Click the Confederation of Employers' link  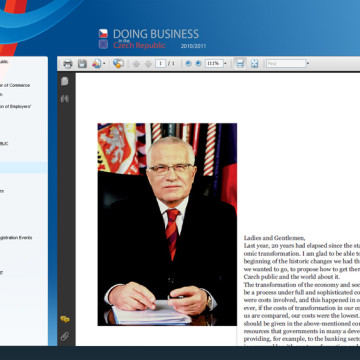(x=16, y=107)
